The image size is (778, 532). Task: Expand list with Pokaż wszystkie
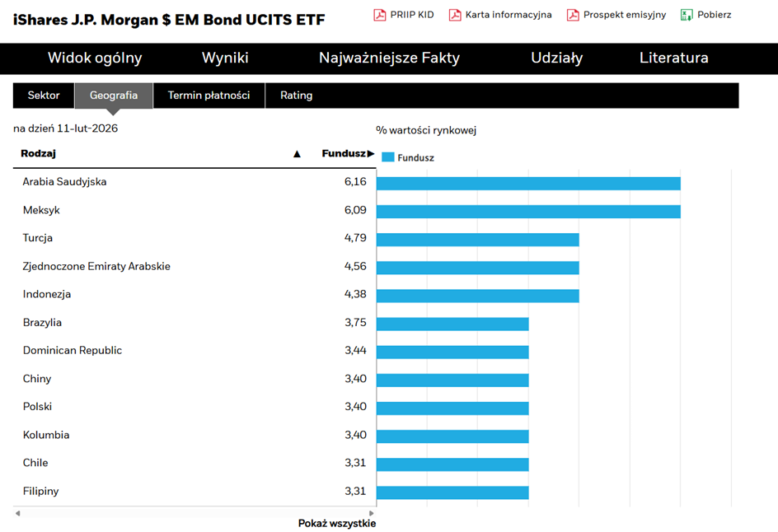[336, 523]
